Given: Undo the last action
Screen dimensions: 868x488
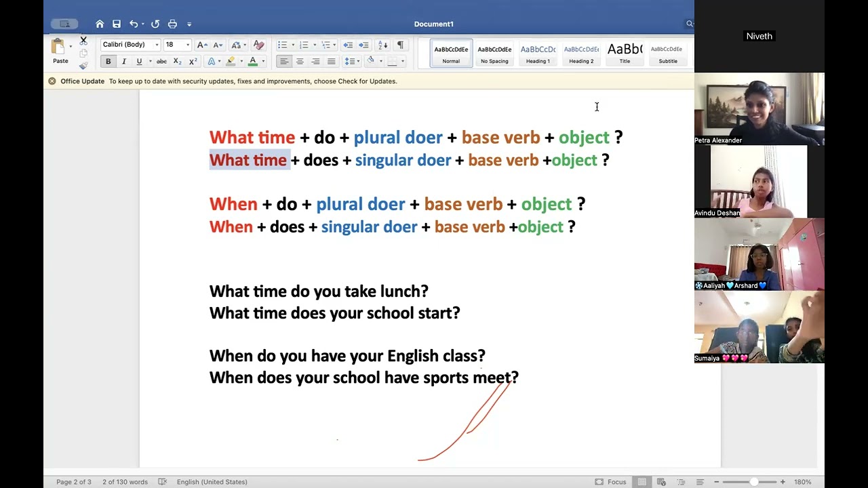Looking at the screenshot, I should point(134,24).
